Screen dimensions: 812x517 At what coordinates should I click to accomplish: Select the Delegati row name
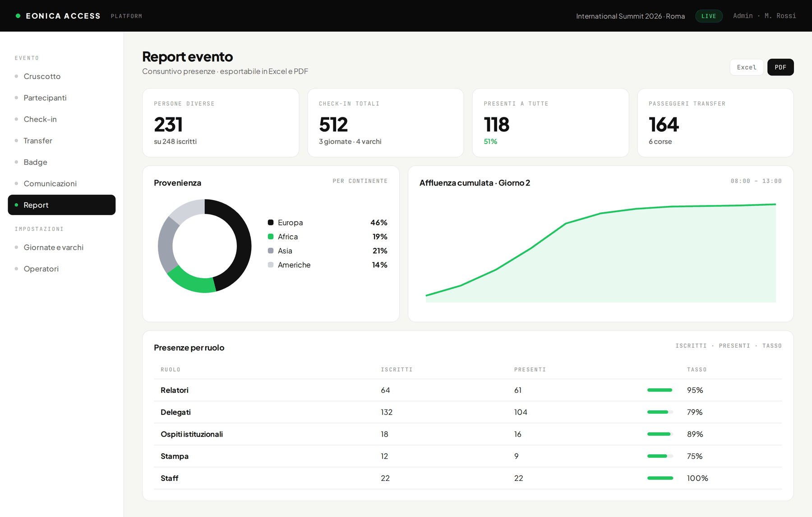175,412
